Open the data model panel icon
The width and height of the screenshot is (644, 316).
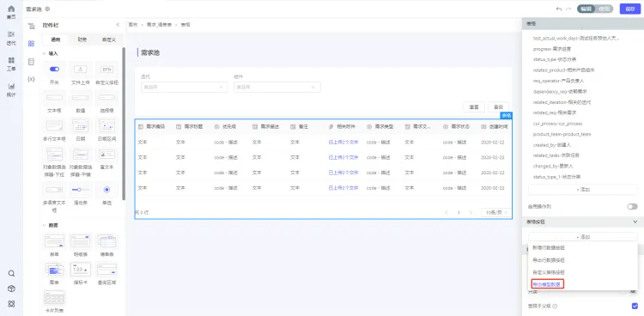tap(31, 62)
